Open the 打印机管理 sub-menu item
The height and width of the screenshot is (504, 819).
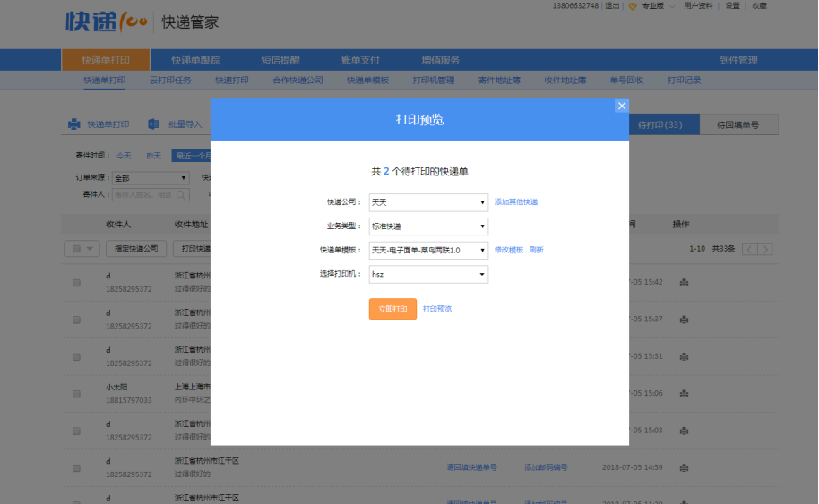click(433, 81)
